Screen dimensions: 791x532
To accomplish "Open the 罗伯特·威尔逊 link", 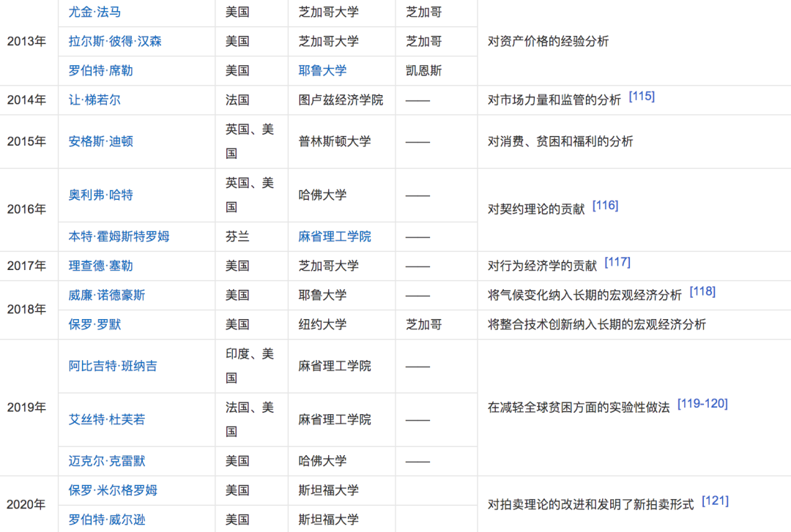I will click(107, 520).
